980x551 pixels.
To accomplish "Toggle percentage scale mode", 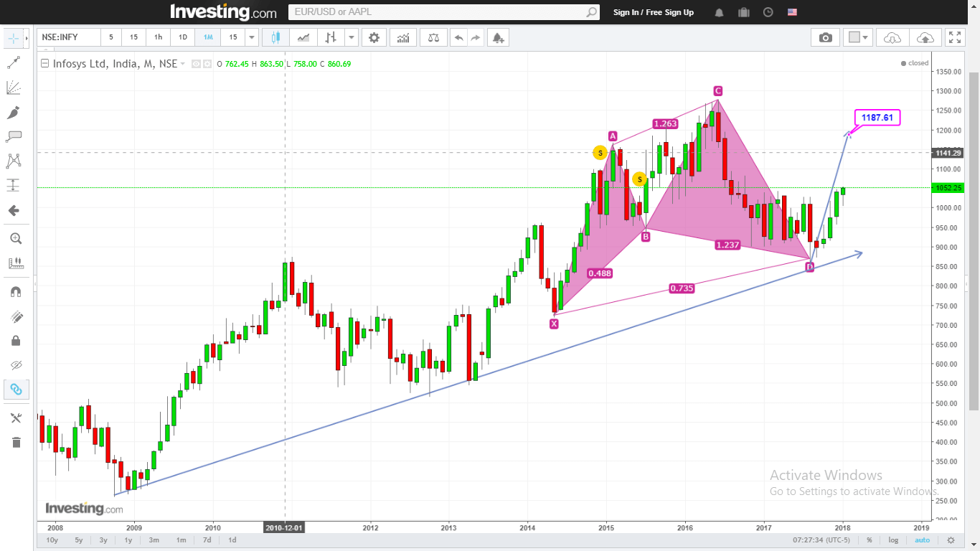I will [870, 540].
